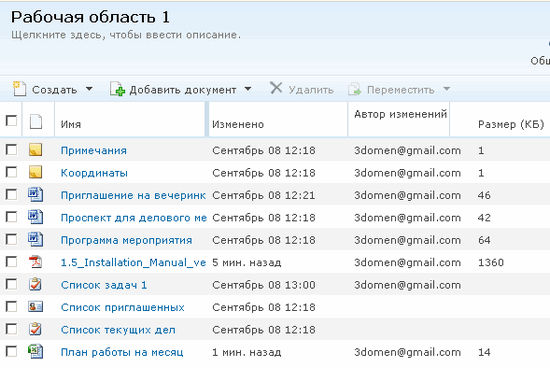Image resolution: width=550 pixels, height=368 pixels.
Task: Open the Приглашение на вечеринк document link
Action: coord(133,195)
